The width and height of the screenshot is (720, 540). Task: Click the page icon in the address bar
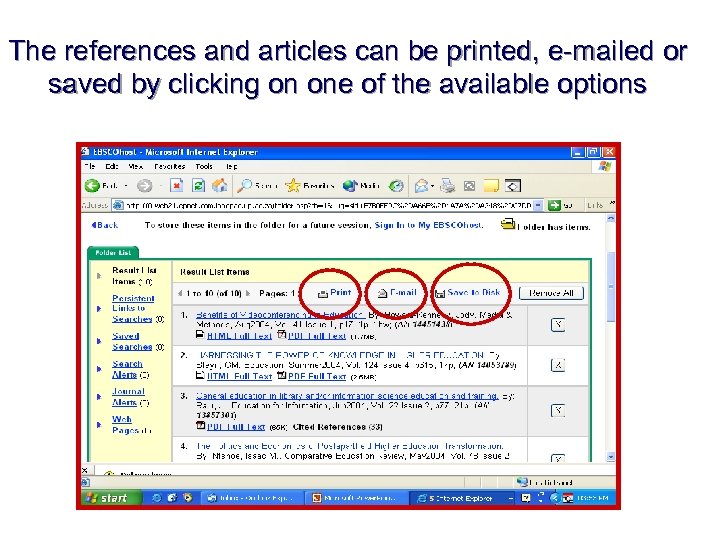click(x=118, y=205)
